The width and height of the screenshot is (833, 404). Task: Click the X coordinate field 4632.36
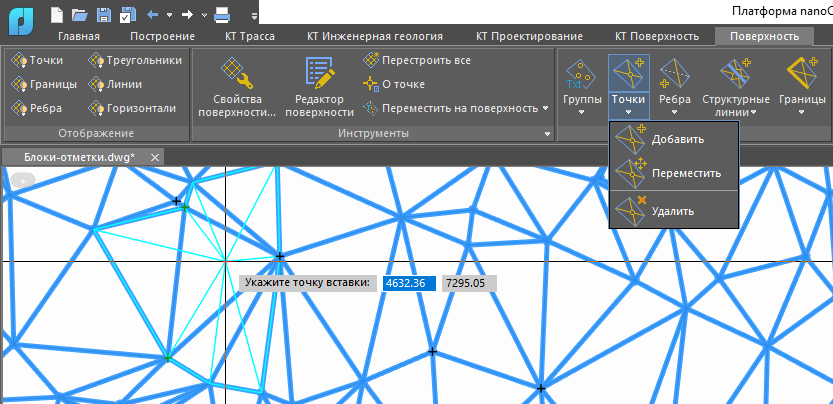coord(409,283)
